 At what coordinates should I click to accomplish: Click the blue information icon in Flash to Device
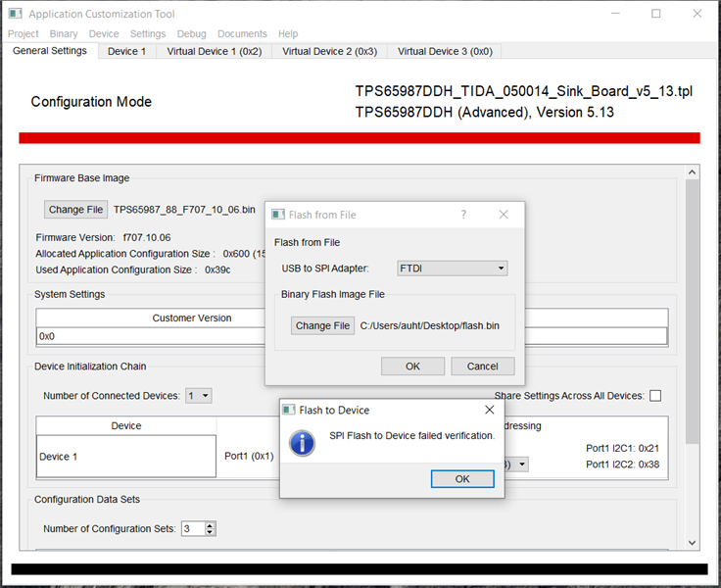point(302,444)
